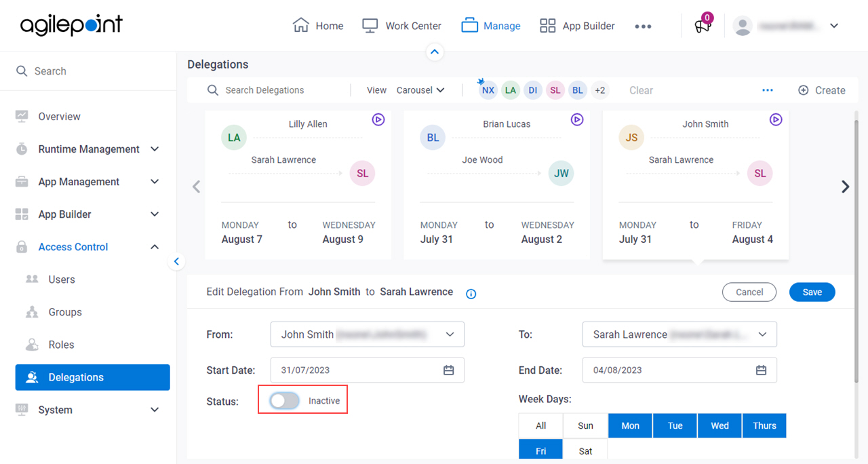Select the LA avatar on Lilly Allen card
The width and height of the screenshot is (868, 464).
234,138
